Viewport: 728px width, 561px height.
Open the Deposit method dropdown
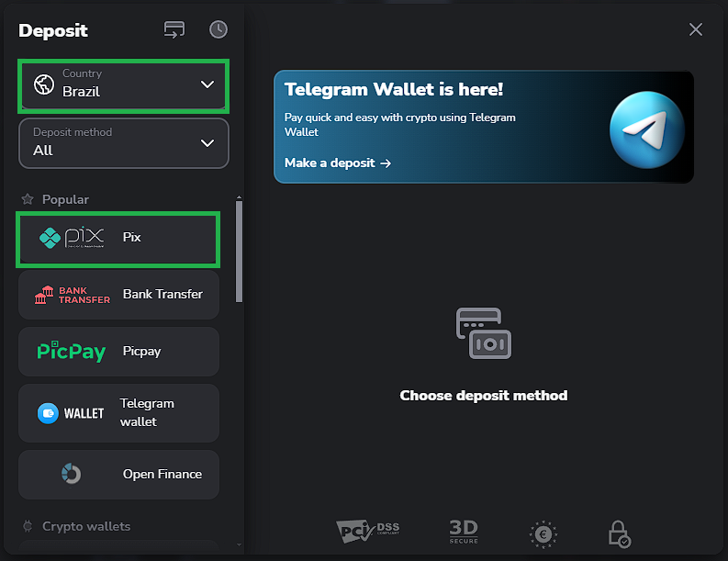[123, 143]
